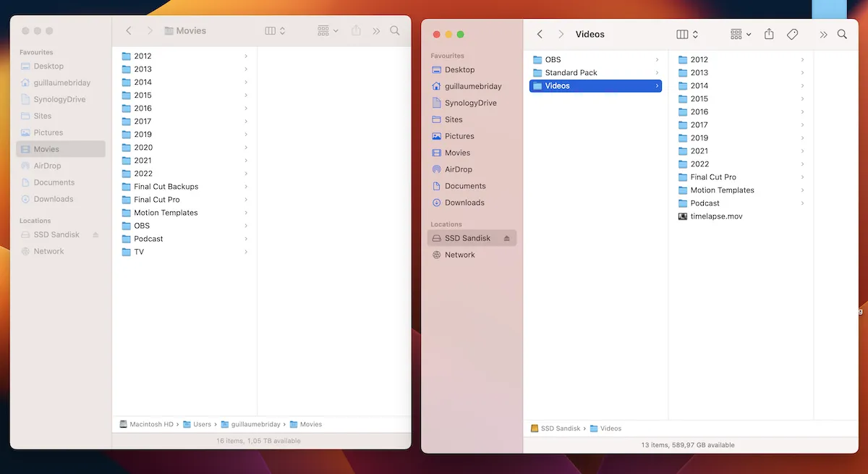Screen dimensions: 868x474
Task: Select Network in Movies window sidebar
Action: pyautogui.click(x=61, y=251)
